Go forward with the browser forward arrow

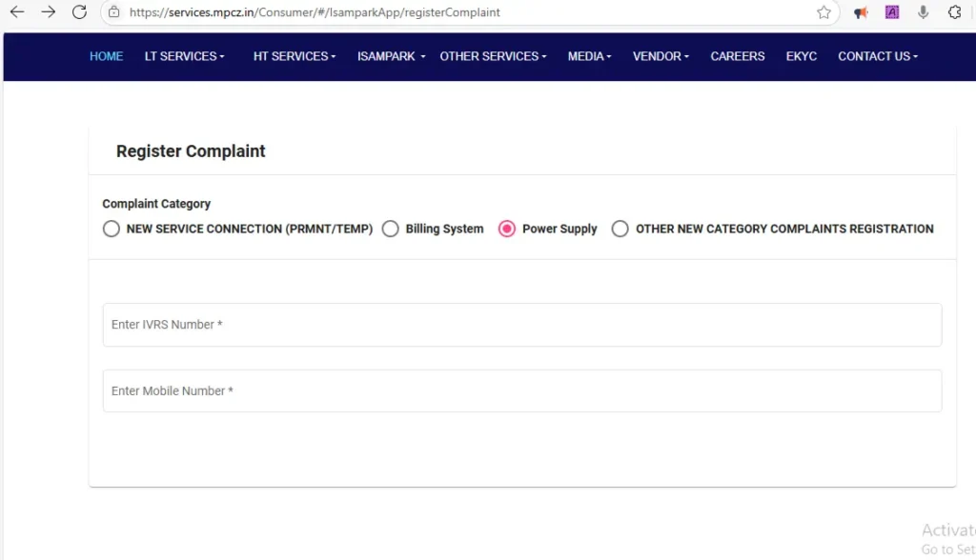click(48, 11)
